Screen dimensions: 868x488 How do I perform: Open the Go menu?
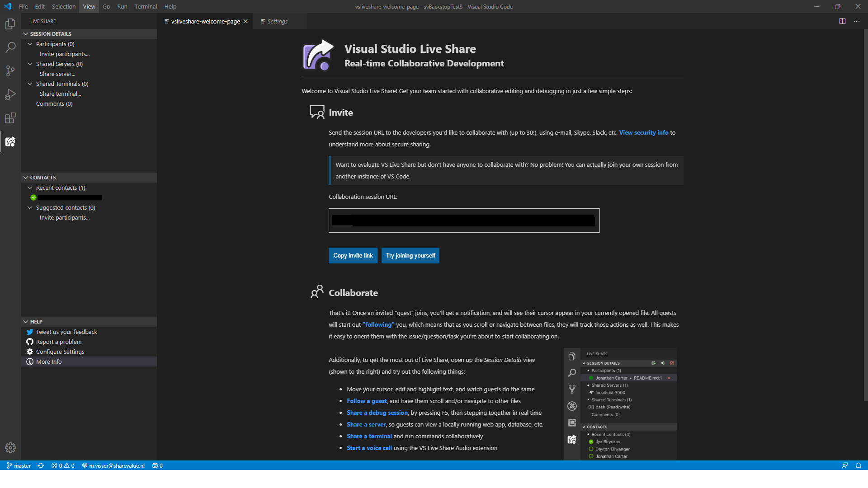[106, 6]
